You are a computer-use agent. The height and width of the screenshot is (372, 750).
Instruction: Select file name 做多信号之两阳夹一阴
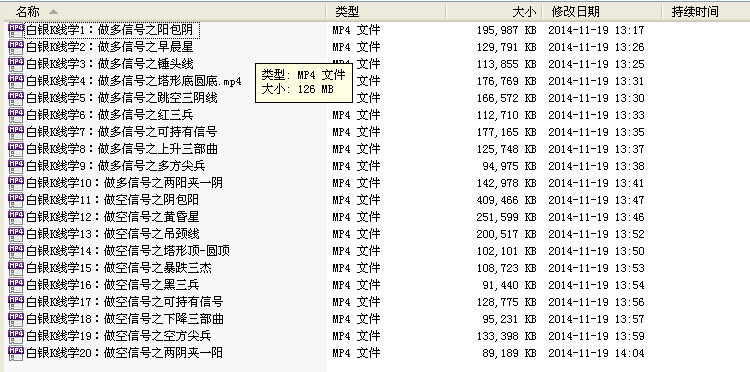(163, 183)
